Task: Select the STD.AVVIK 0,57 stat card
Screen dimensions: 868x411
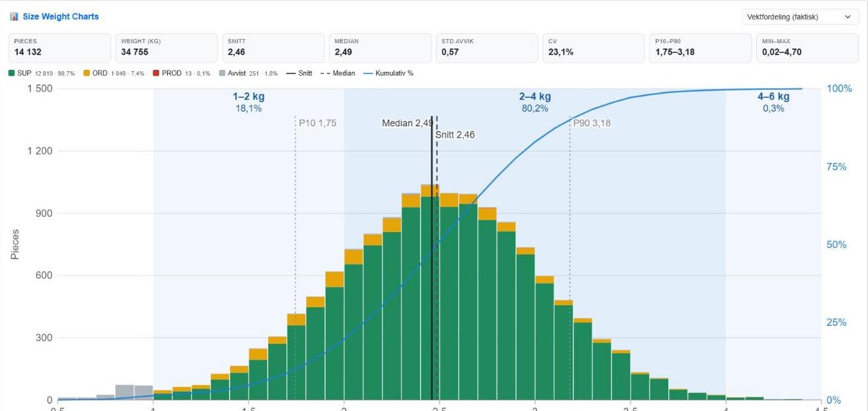Action: [487, 48]
